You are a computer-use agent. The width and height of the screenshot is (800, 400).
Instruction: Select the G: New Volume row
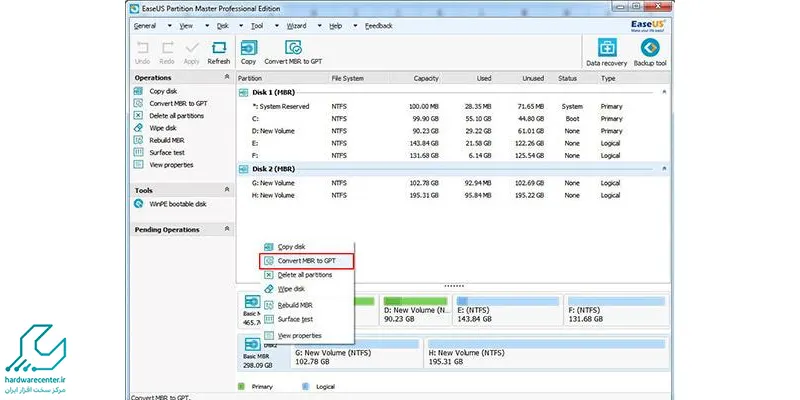point(453,183)
